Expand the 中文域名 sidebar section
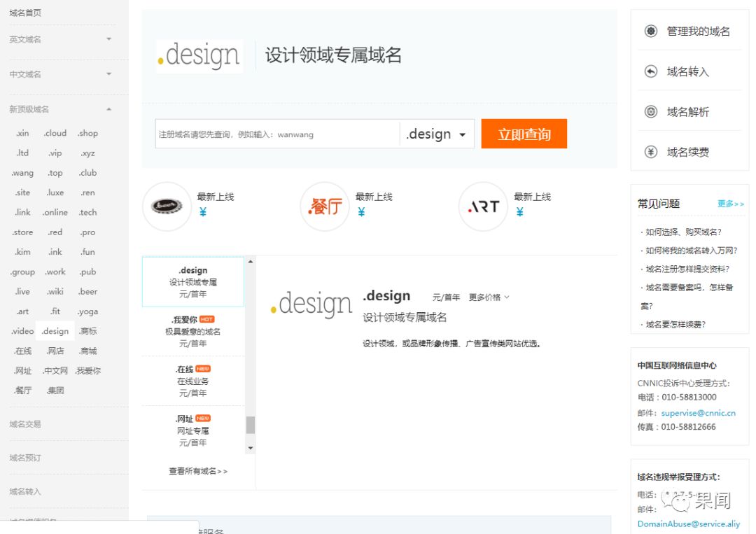Viewport: 756px width, 534px height. click(109, 73)
